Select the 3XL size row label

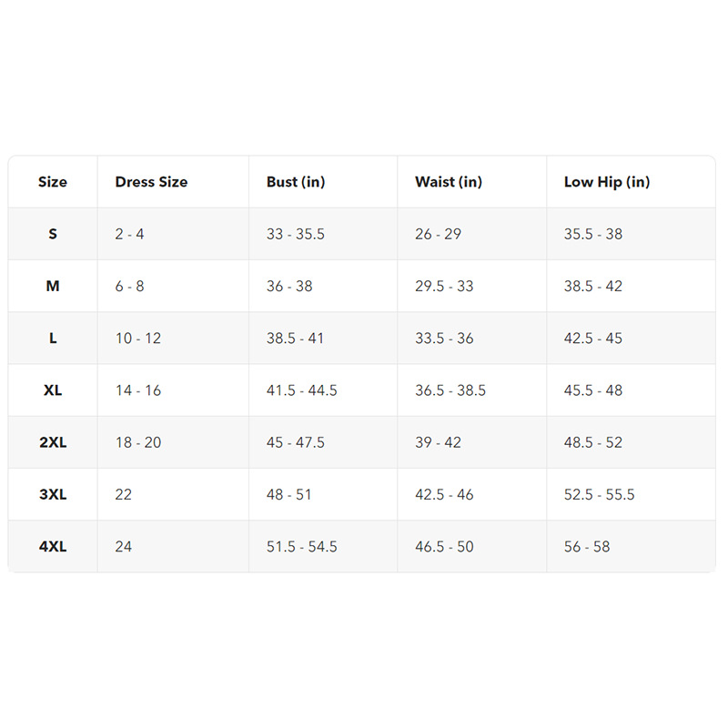pyautogui.click(x=53, y=495)
